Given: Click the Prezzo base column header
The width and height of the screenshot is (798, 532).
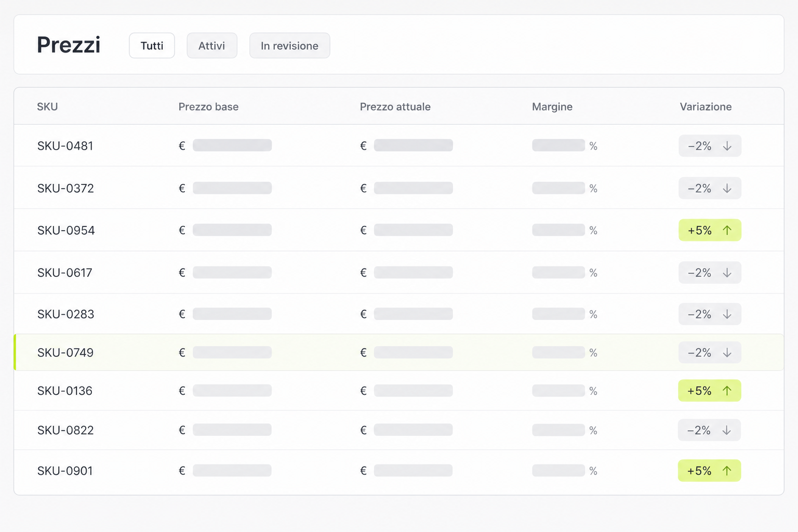Looking at the screenshot, I should click(208, 107).
